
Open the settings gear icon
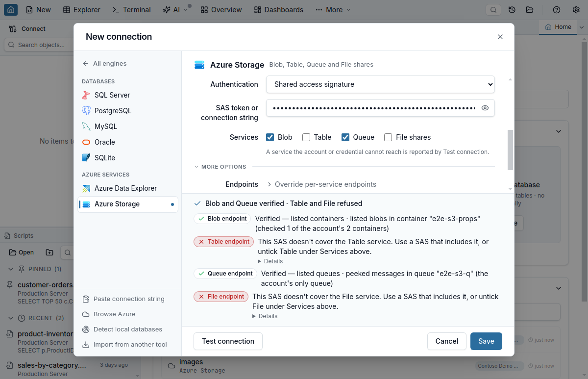[x=576, y=9]
